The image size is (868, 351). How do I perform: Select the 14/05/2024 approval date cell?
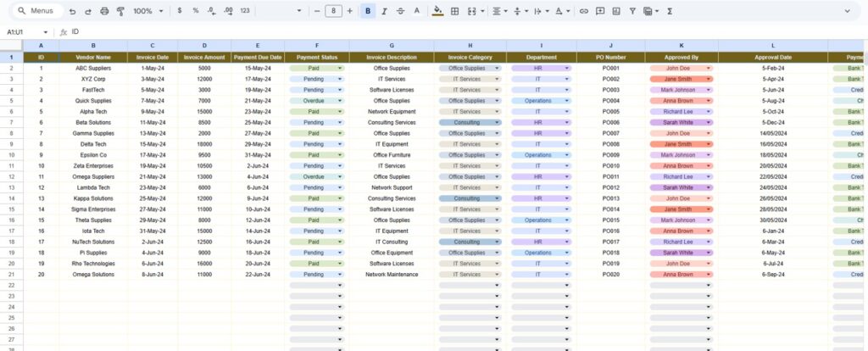click(x=773, y=133)
